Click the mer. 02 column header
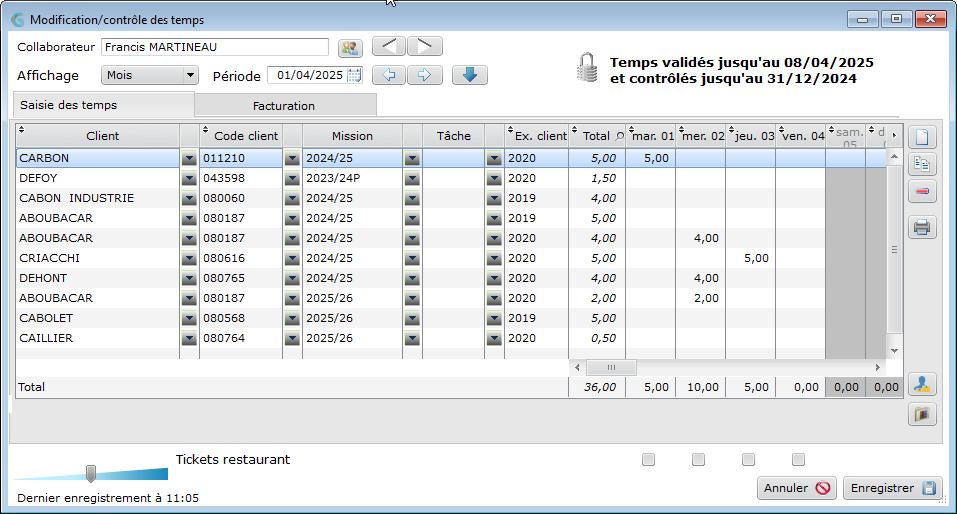The height and width of the screenshot is (514, 957). click(701, 136)
